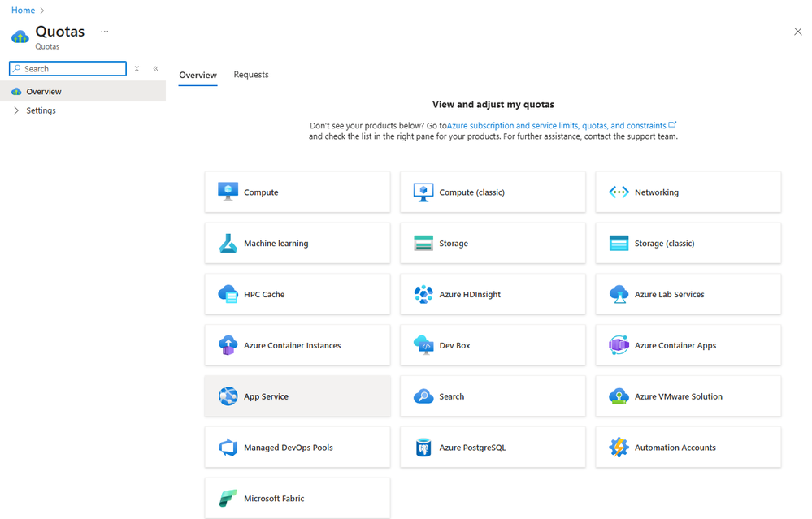Click the Storage label text
The height and width of the screenshot is (519, 812).
pos(454,243)
